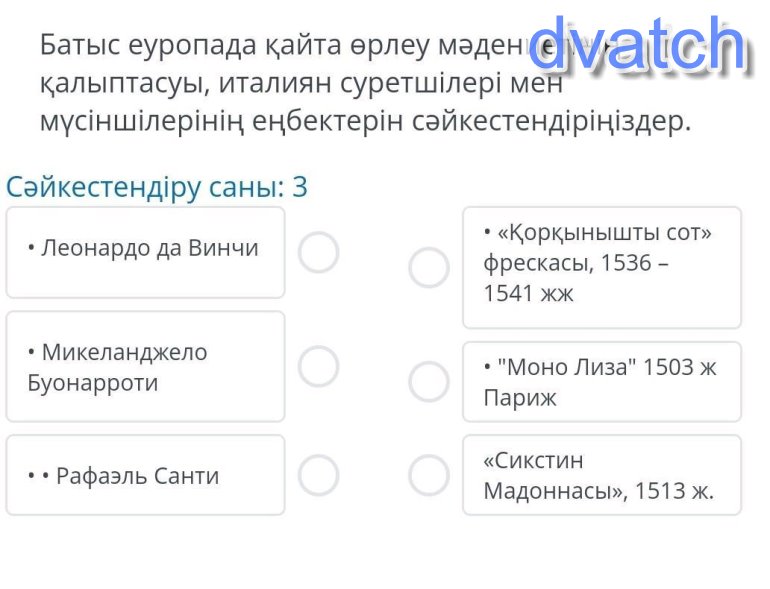Click the Сәйкестендіру саны: 3 label
The height and width of the screenshot is (589, 770).
pyautogui.click(x=157, y=187)
